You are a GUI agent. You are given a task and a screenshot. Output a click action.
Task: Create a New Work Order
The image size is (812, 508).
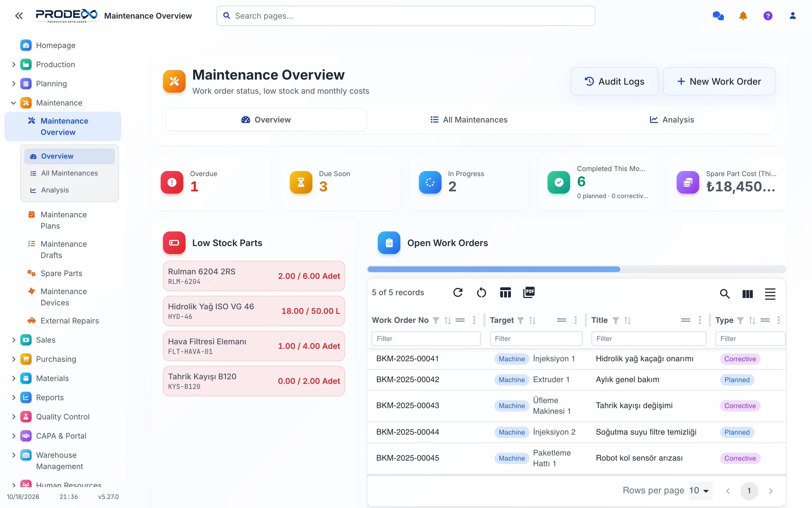pyautogui.click(x=719, y=81)
